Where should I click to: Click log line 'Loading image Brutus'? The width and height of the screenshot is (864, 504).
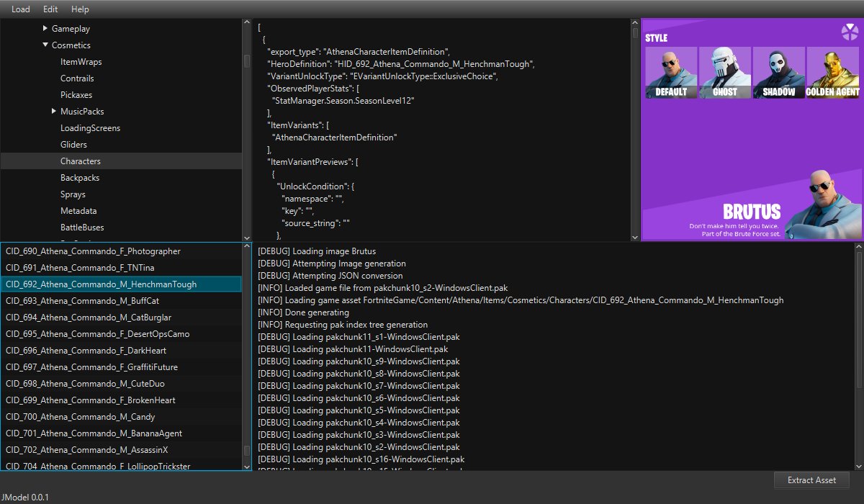317,251
